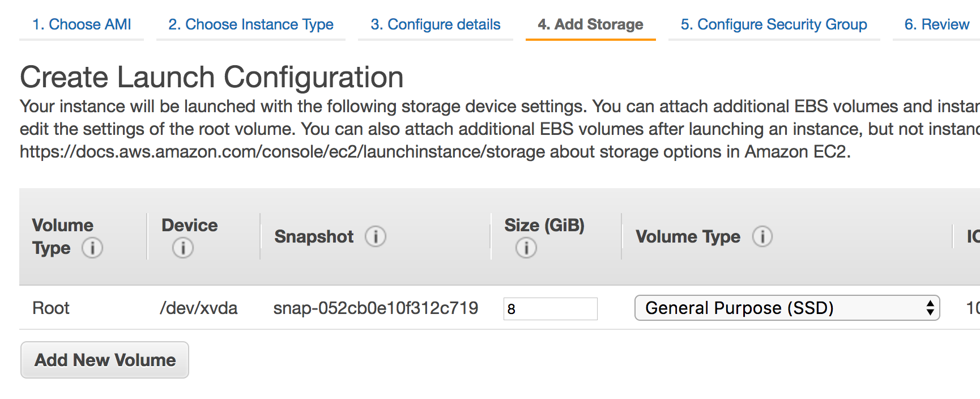Switch to Choose Instance Type step
The width and height of the screenshot is (980, 399).
(250, 24)
